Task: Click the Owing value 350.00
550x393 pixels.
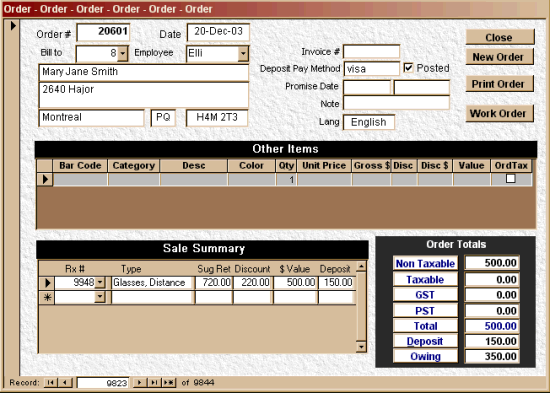Action: [x=492, y=356]
